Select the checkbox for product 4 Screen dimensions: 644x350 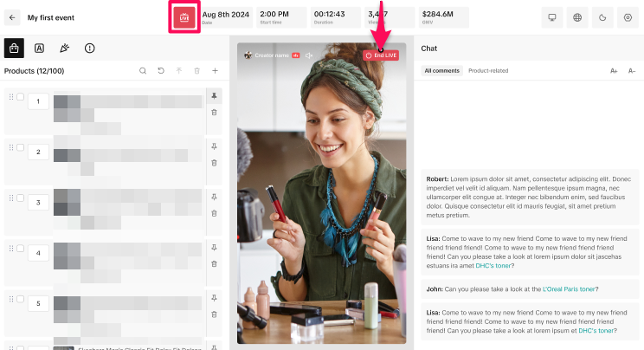click(x=21, y=249)
